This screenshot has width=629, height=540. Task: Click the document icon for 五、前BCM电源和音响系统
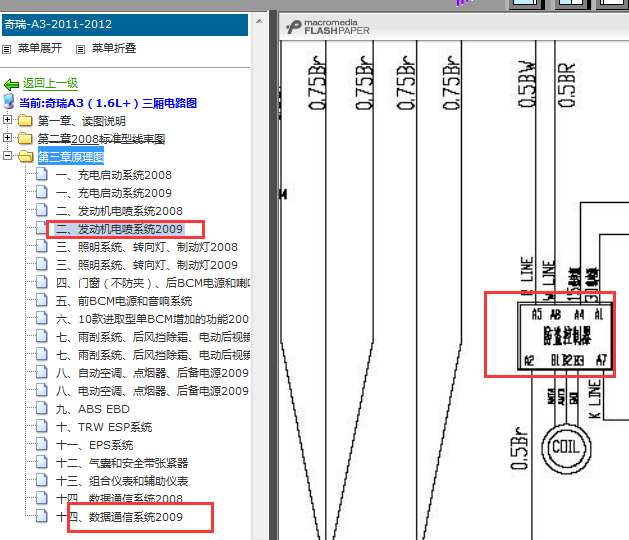pos(42,300)
